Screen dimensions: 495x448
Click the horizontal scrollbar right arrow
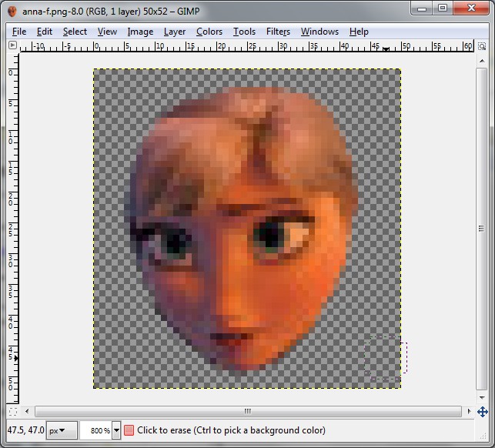point(469,411)
